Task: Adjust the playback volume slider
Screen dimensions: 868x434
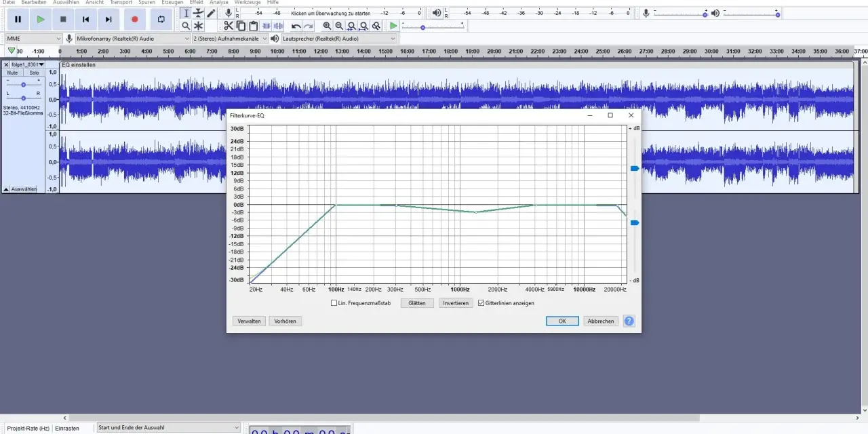Action: pos(751,14)
